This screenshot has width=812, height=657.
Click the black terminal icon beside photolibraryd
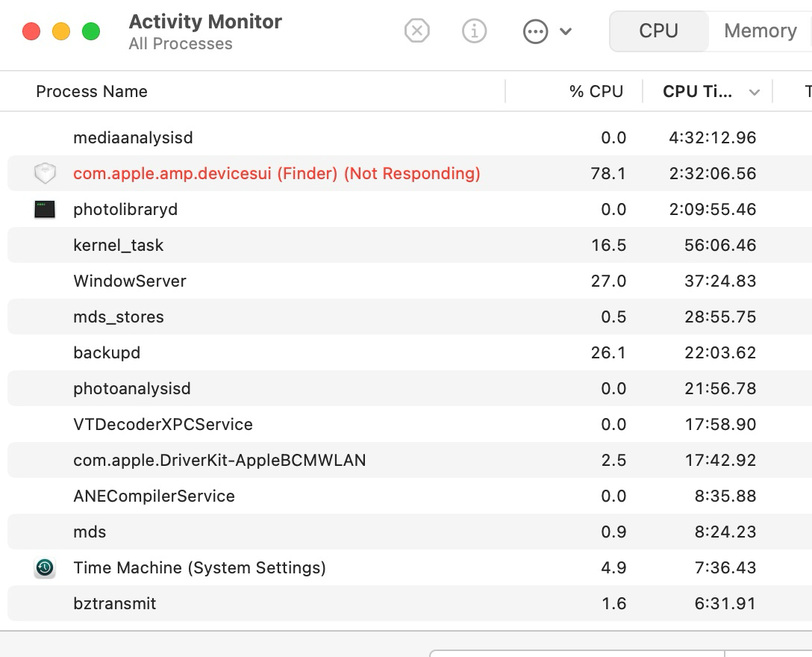(x=45, y=209)
